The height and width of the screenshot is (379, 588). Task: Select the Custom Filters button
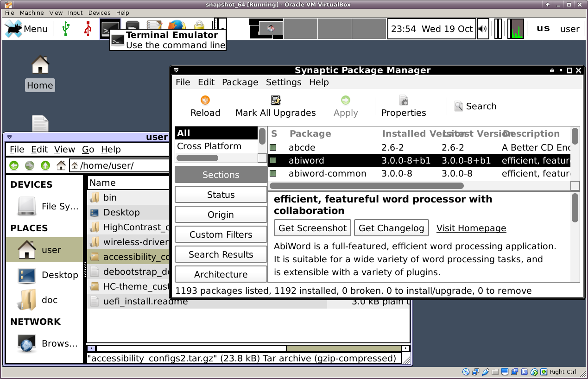pos(221,234)
